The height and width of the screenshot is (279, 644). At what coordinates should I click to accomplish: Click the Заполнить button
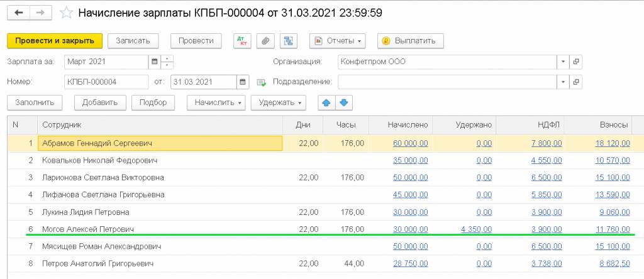(35, 102)
